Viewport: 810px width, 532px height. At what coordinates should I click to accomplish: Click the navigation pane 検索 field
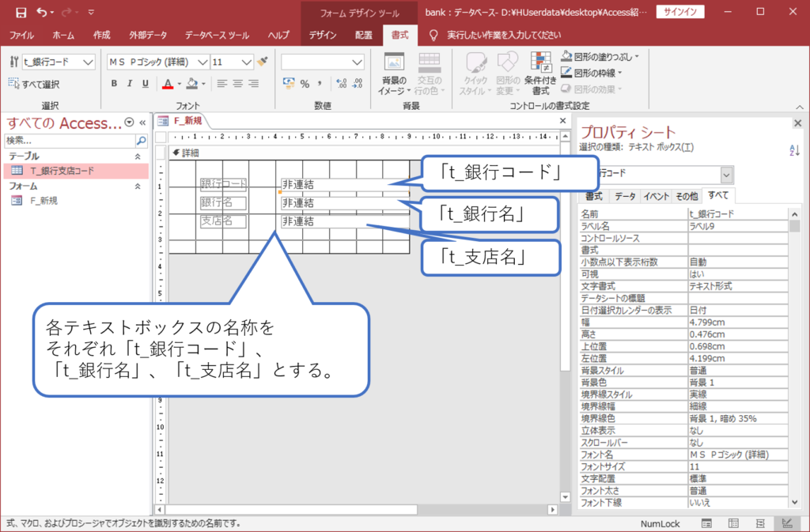(x=70, y=141)
